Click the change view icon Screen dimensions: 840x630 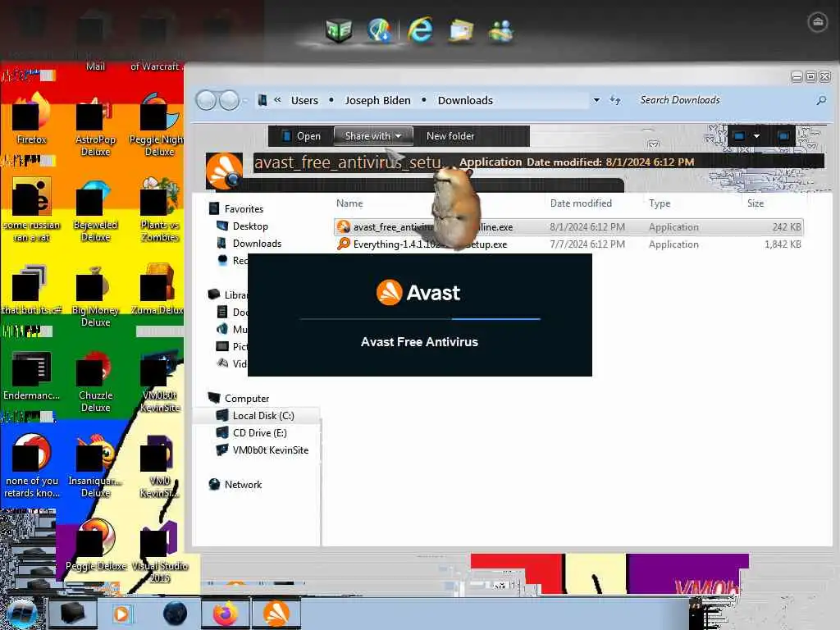pyautogui.click(x=739, y=136)
